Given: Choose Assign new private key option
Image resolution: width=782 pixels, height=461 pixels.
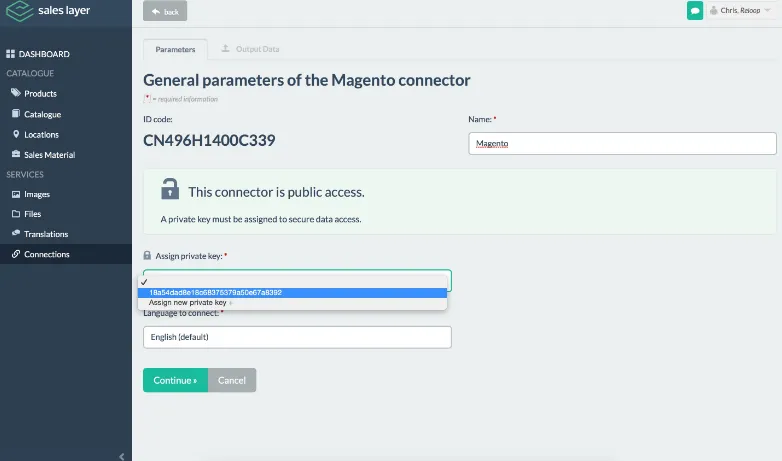Looking at the screenshot, I should (292, 302).
